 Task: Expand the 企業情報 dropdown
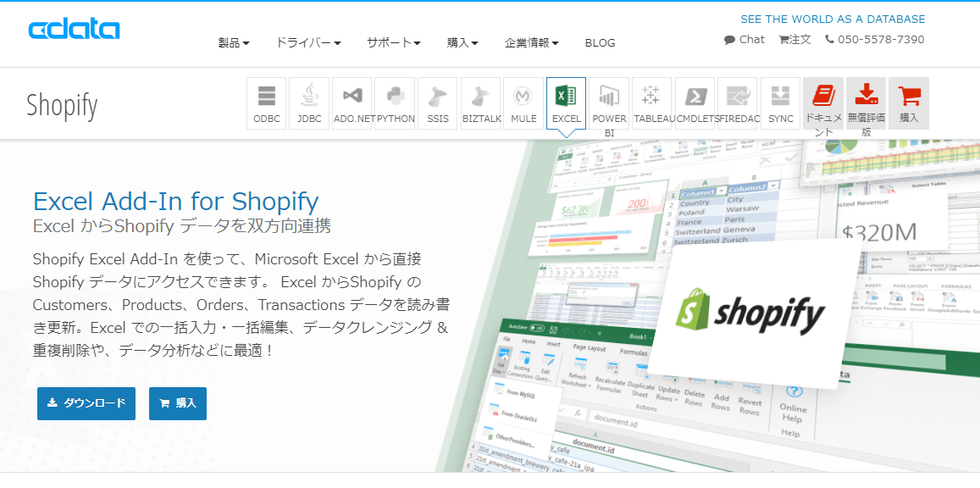531,42
